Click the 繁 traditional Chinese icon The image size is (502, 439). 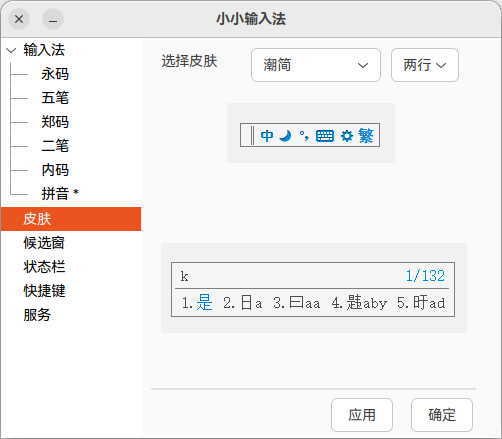(366, 136)
